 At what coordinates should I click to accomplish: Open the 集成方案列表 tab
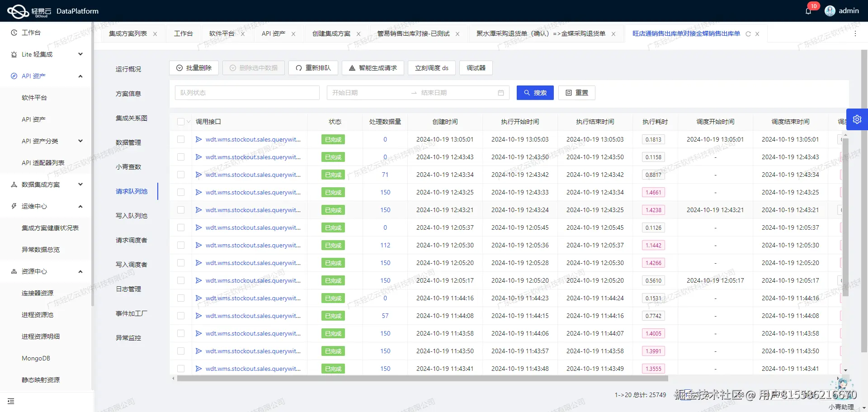[128, 33]
